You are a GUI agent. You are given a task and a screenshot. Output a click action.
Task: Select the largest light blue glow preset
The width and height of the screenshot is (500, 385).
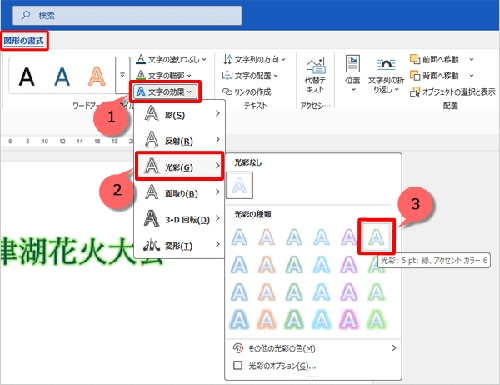pyautogui.click(x=321, y=320)
